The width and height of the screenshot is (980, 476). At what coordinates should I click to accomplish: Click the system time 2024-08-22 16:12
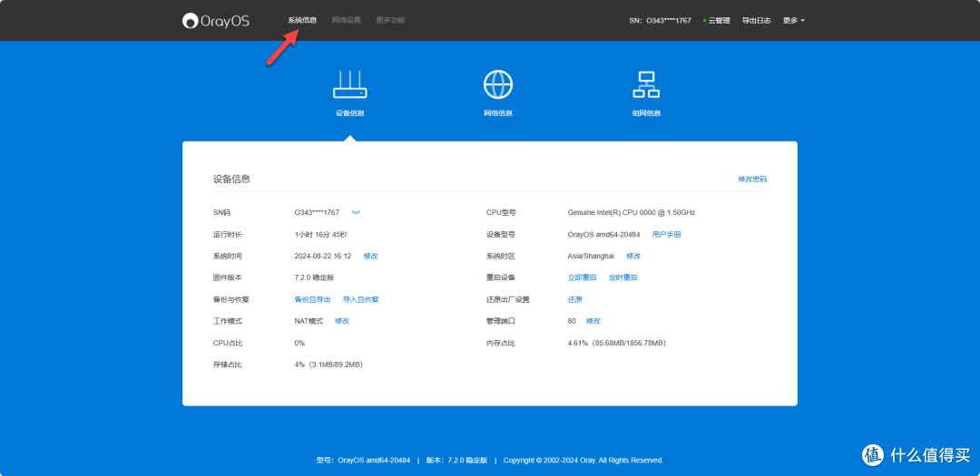click(322, 256)
